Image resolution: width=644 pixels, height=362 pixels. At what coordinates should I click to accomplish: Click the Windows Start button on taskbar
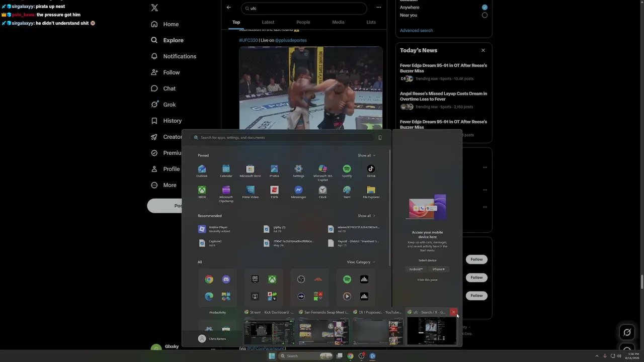tap(272, 356)
